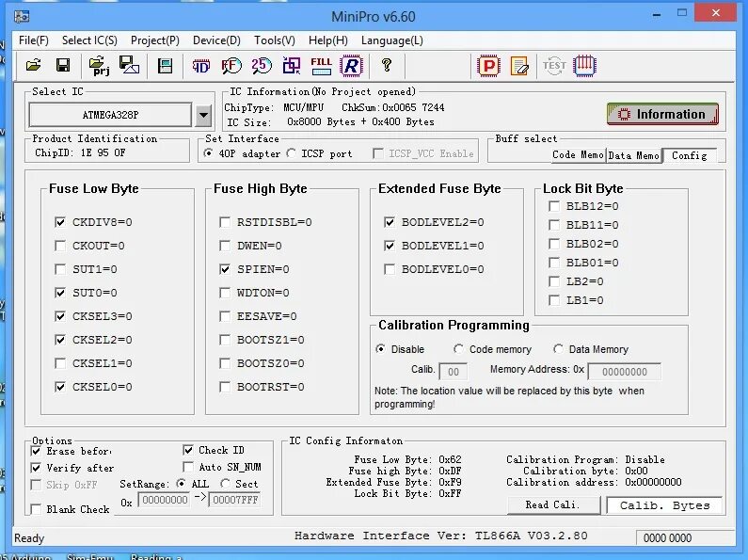Screen dimensions: 748x560
Task: Check the BODLEVEL0=0 box
Action: point(390,269)
